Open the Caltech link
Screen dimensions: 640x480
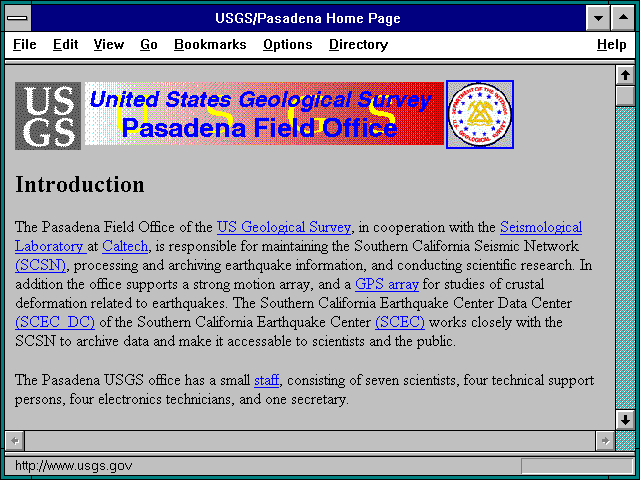(x=125, y=246)
